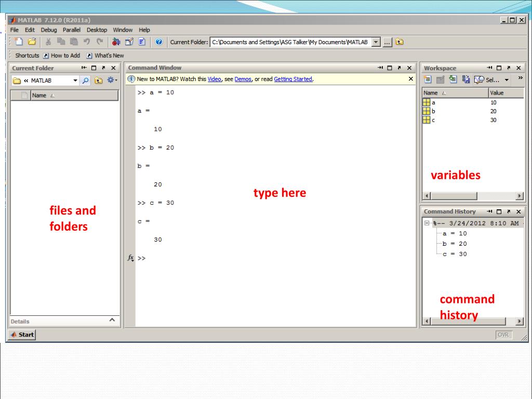Click the Getting Started link
Viewport: 532px width, 399px height.
293,79
